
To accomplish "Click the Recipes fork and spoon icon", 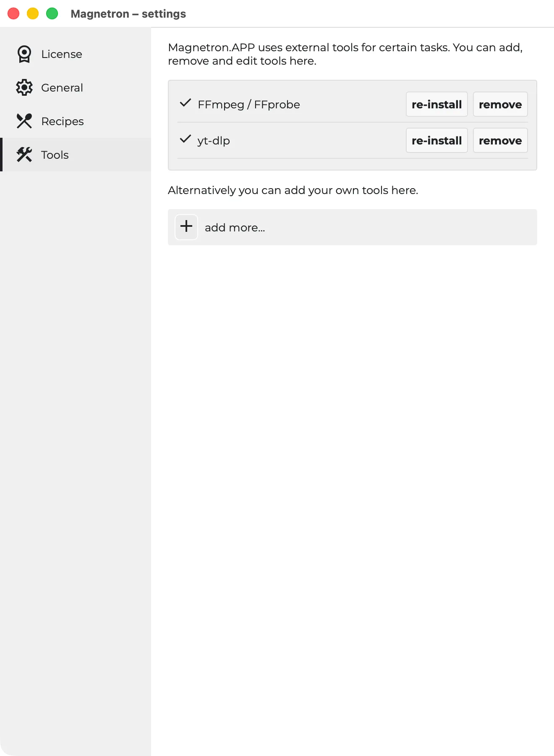I will pyautogui.click(x=24, y=121).
